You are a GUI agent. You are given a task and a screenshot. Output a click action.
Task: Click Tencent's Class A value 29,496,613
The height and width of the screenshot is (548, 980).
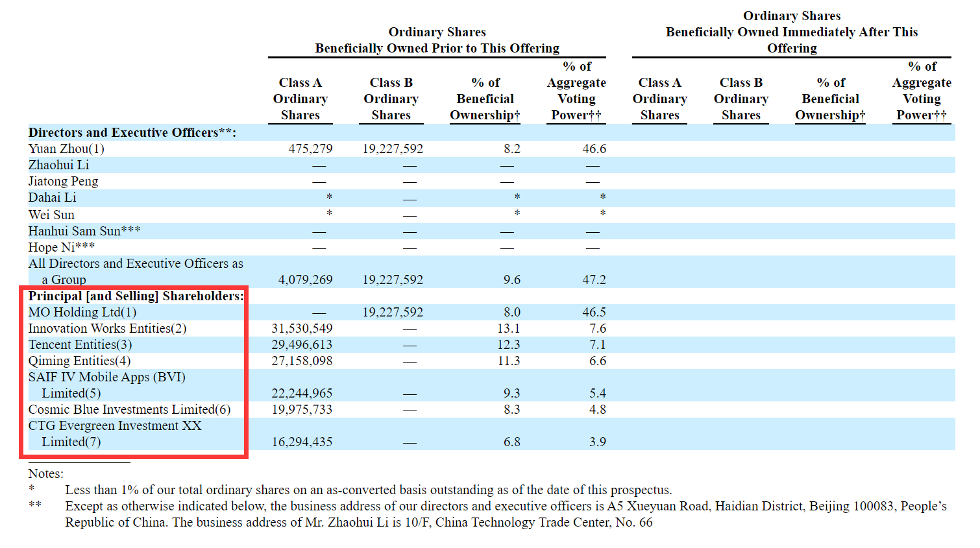[x=302, y=345]
